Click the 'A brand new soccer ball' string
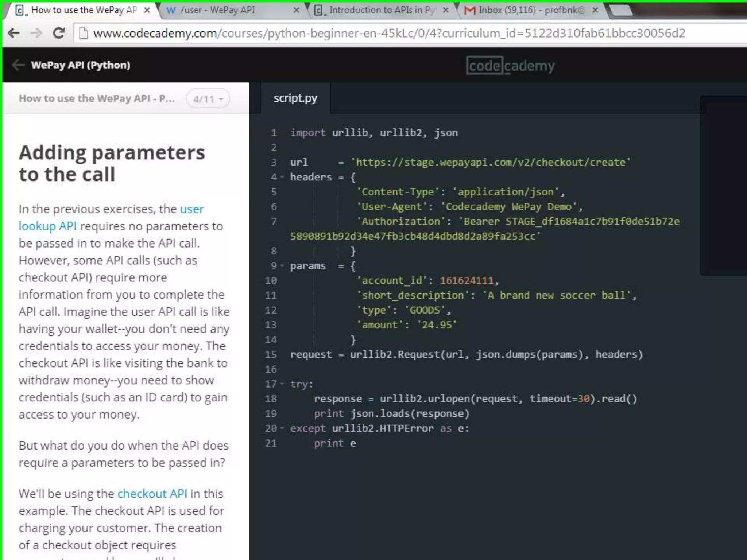 (557, 295)
